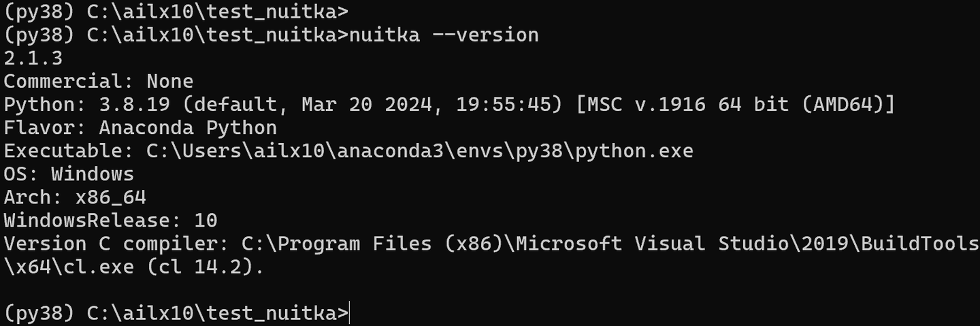Click the first empty (py38) prompt line
The width and height of the screenshot is (980, 326).
(176, 12)
